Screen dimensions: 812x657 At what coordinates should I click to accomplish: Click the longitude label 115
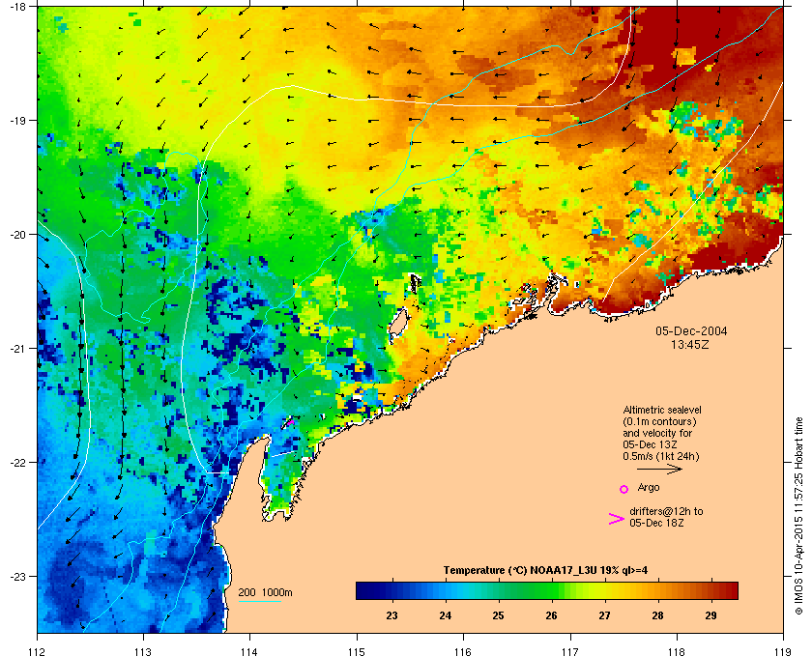[357, 651]
